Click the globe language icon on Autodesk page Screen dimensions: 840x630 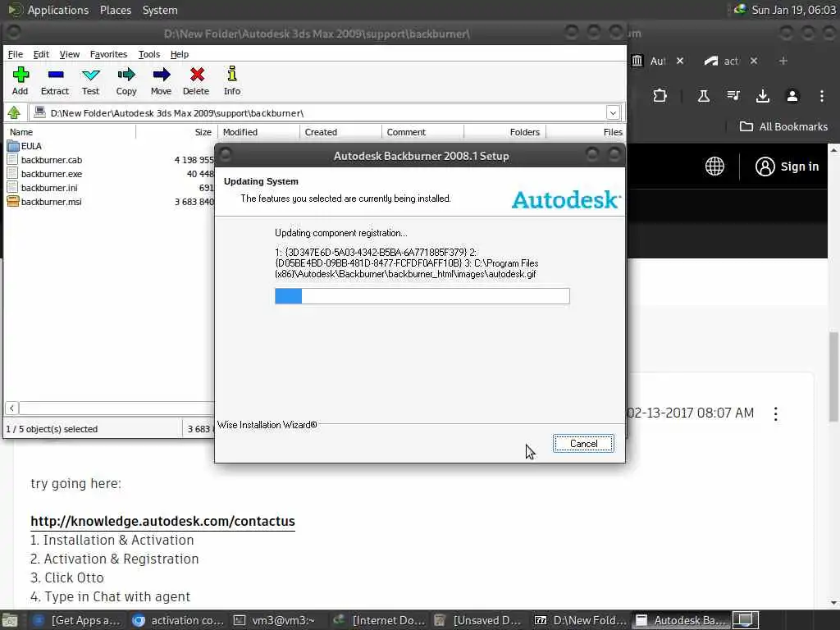pyautogui.click(x=714, y=166)
